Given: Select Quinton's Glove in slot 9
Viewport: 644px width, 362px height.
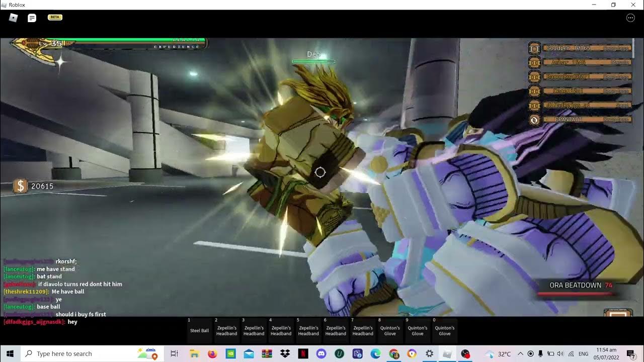Looking at the screenshot, I should click(417, 330).
